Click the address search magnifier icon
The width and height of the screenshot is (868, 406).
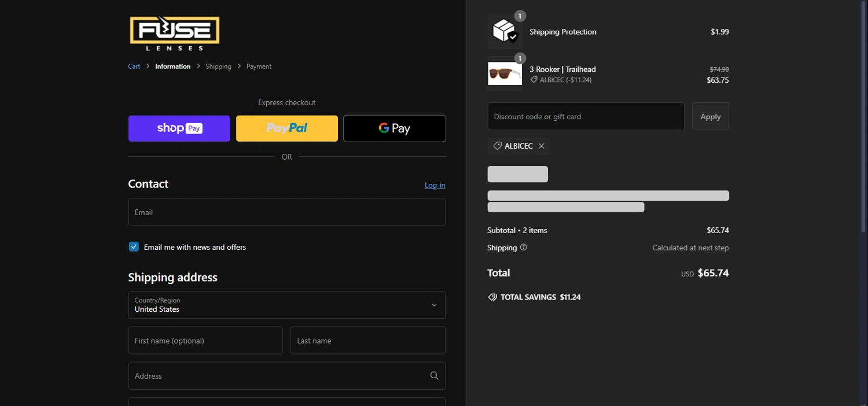[x=434, y=376]
